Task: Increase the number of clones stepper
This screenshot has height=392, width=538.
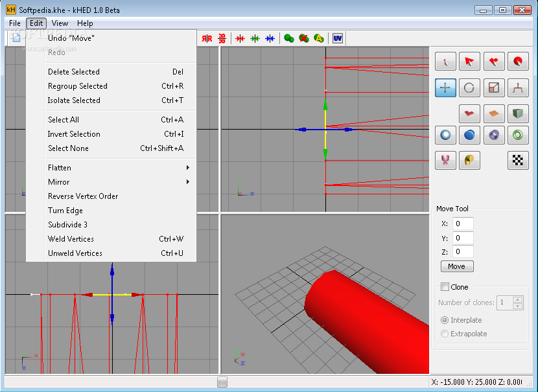Action: (518, 299)
